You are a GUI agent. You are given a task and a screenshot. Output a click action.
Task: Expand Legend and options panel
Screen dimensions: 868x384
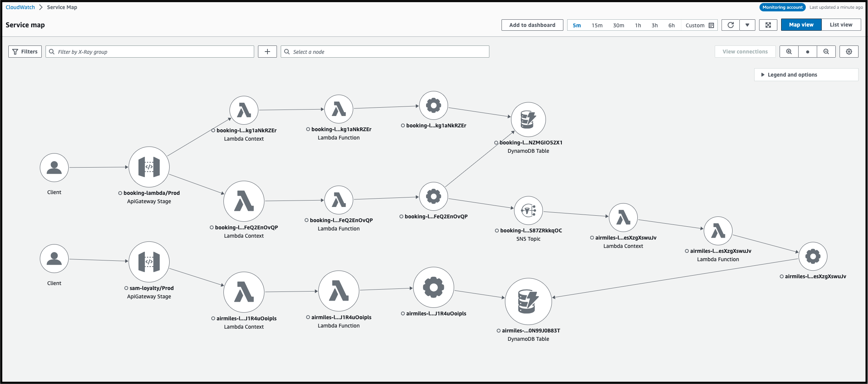(806, 75)
